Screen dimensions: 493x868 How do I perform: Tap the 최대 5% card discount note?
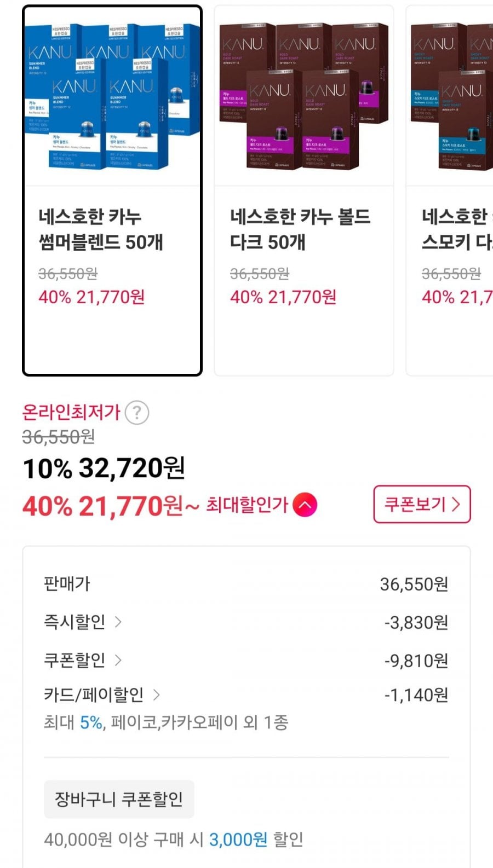pyautogui.click(x=166, y=722)
